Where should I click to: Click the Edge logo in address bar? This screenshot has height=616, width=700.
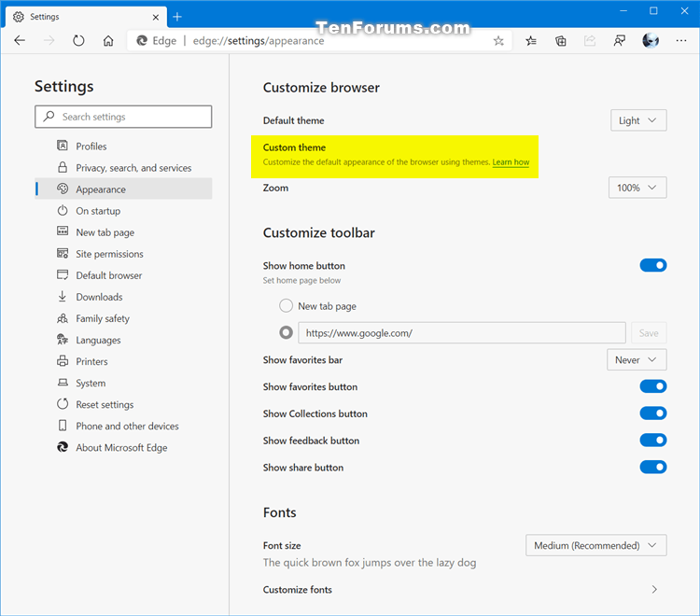(x=142, y=41)
